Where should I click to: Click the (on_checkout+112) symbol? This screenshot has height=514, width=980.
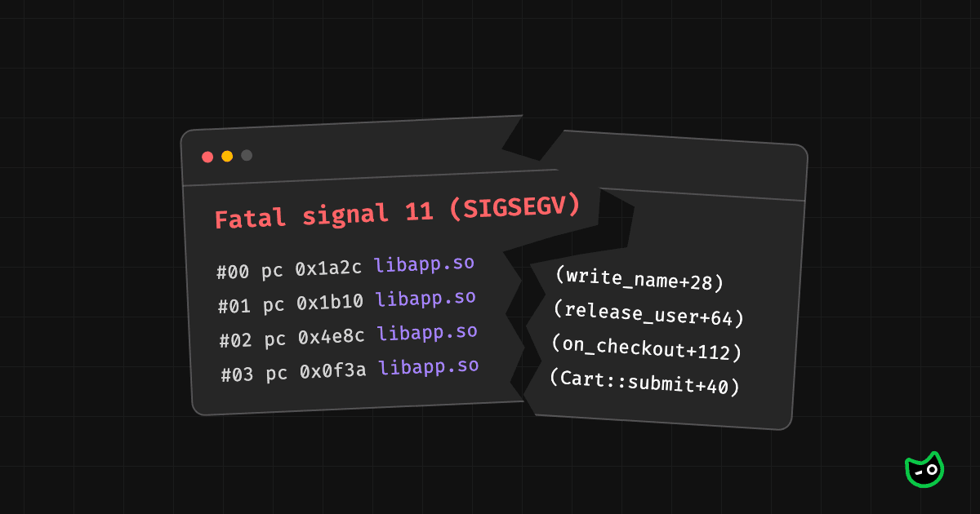[x=646, y=349]
